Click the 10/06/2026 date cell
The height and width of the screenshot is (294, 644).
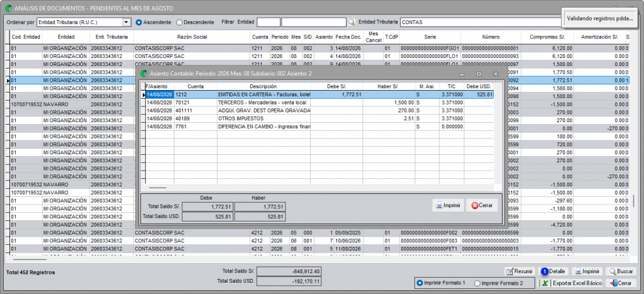(348, 240)
